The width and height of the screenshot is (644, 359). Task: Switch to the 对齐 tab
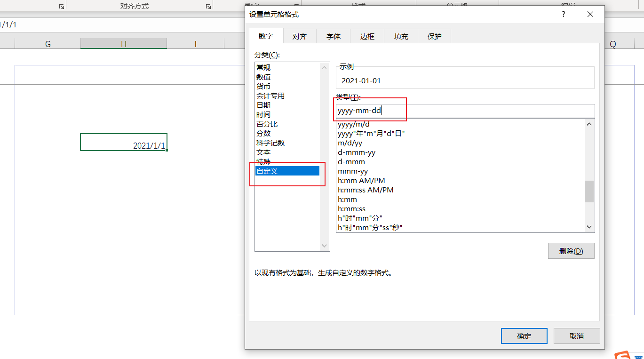point(300,36)
